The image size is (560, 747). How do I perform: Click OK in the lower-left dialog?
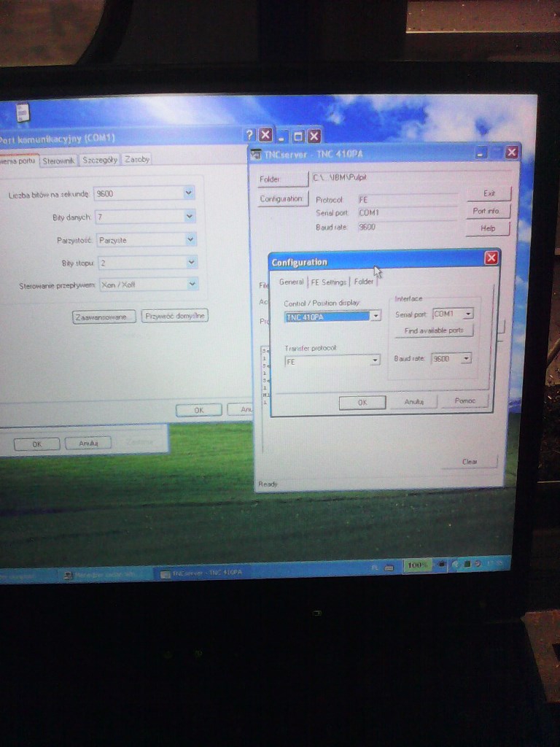pos(36,444)
